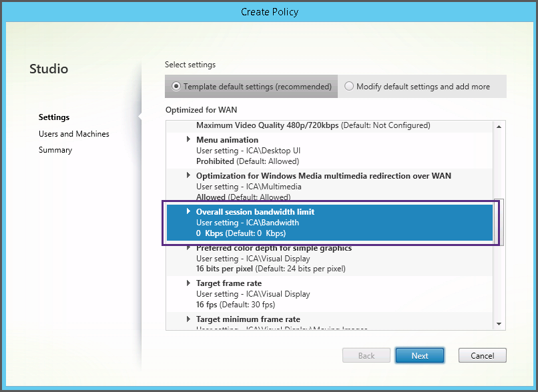This screenshot has width=538, height=392.
Task: Click the Target minimum frame rate title
Action: pos(248,319)
